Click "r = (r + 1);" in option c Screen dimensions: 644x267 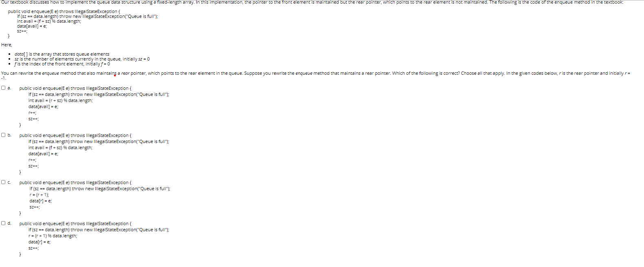coord(39,195)
